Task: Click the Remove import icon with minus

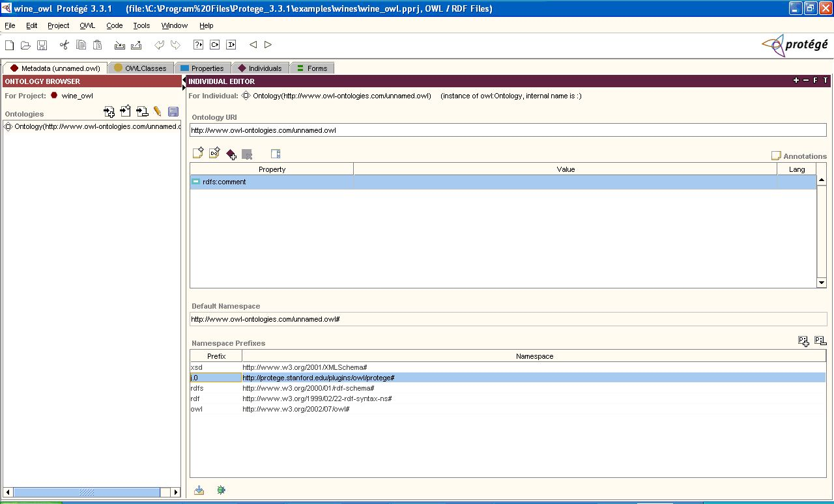Action: click(142, 112)
